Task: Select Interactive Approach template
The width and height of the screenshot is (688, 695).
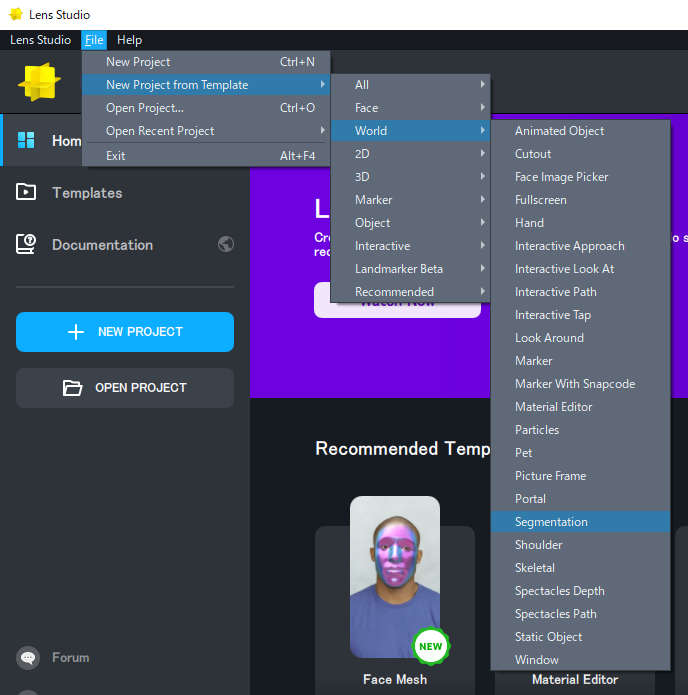Action: [x=580, y=246]
